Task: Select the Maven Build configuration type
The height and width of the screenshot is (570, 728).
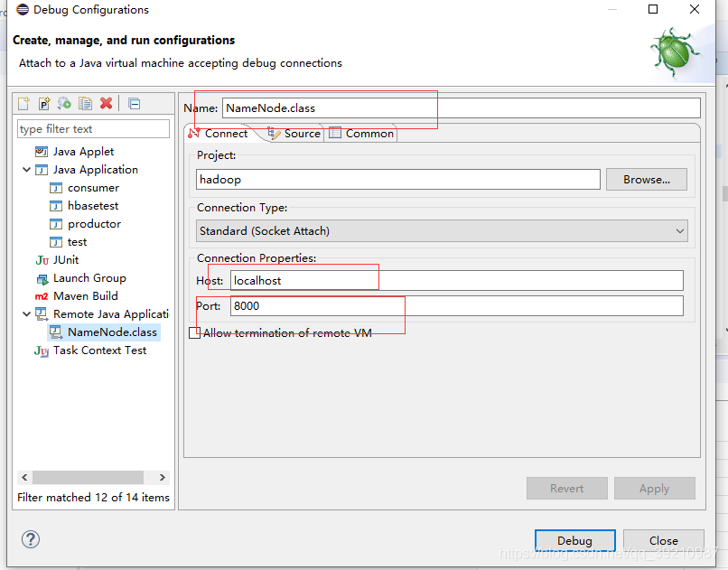Action: (85, 296)
